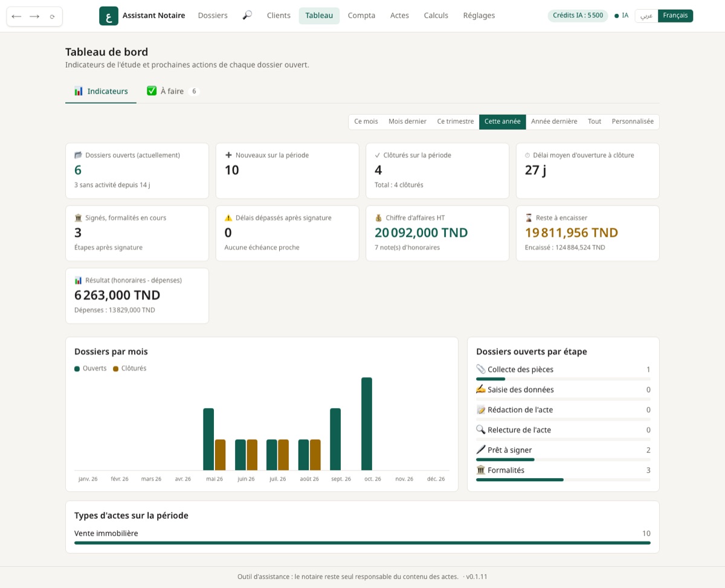Switch to the À faire tab
Screen dimensions: 725x588
pos(173,91)
